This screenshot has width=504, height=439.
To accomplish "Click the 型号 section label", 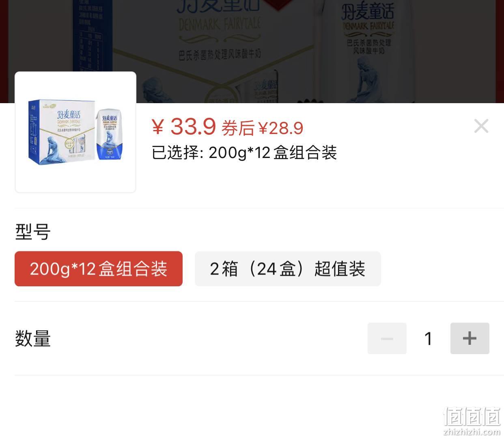I will pos(33,232).
